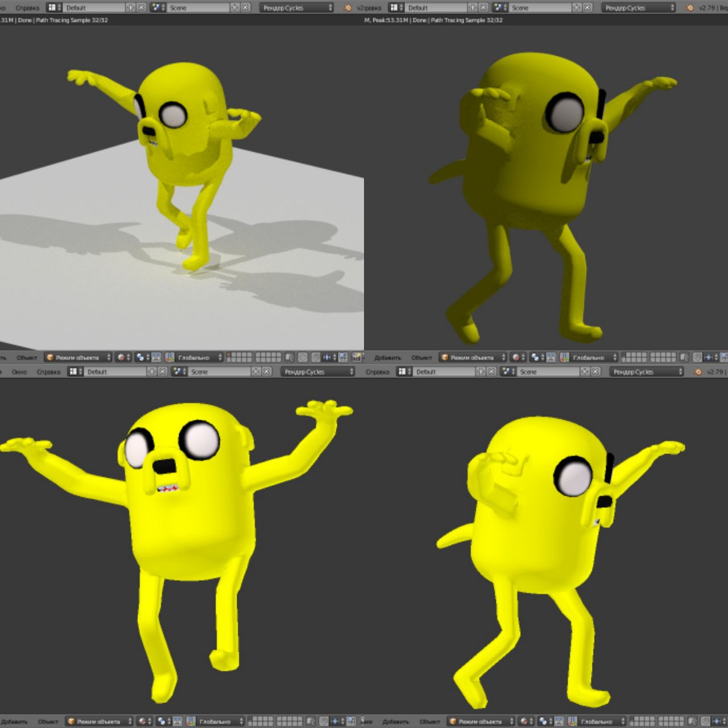This screenshot has width=728, height=728.
Task: Open Режим объекта dropdown under the dark-shaded Jake viewport
Action: [x=473, y=357]
